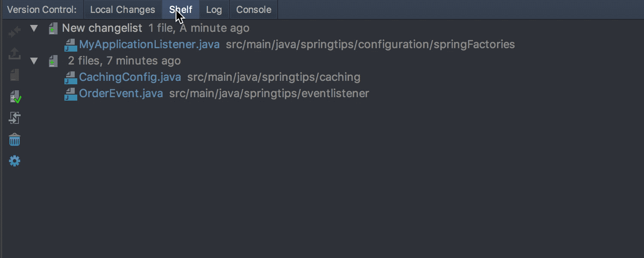Click the Import Patches upload icon
Screen dimensions: 644x258
click(14, 53)
